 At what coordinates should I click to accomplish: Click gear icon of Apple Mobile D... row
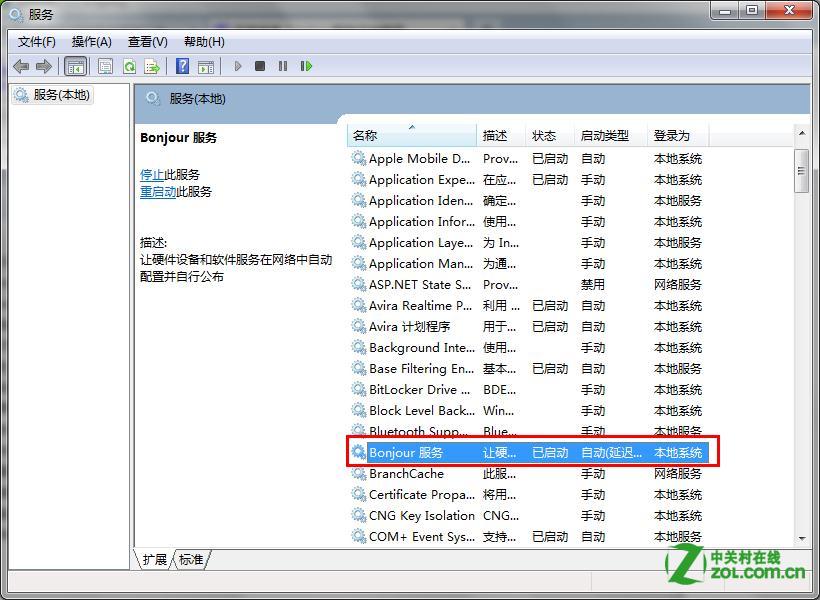[359, 158]
